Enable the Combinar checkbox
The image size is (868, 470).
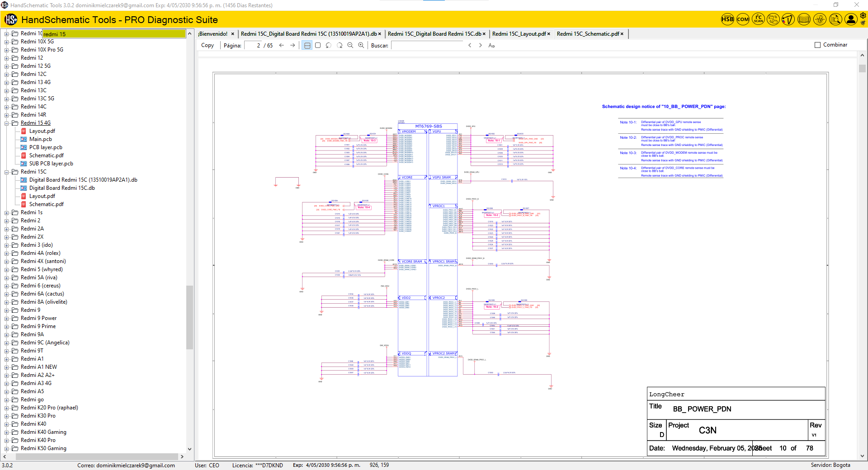pyautogui.click(x=817, y=45)
